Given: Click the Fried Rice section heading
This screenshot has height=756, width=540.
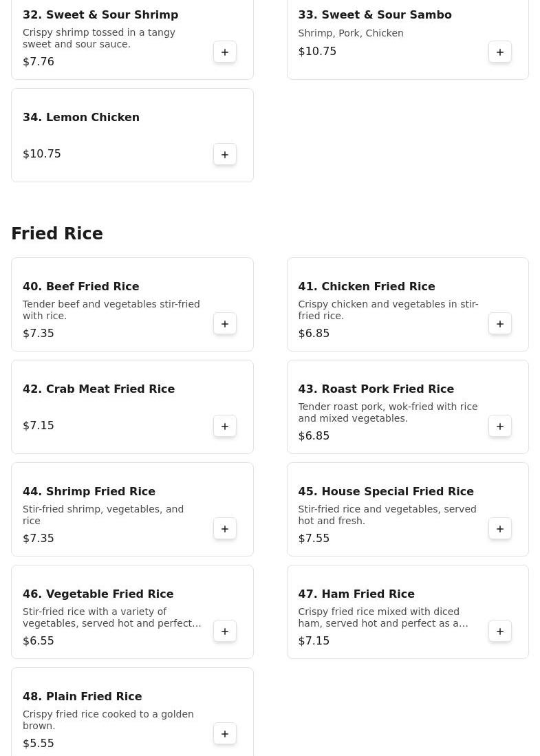Looking at the screenshot, I should tap(57, 234).
